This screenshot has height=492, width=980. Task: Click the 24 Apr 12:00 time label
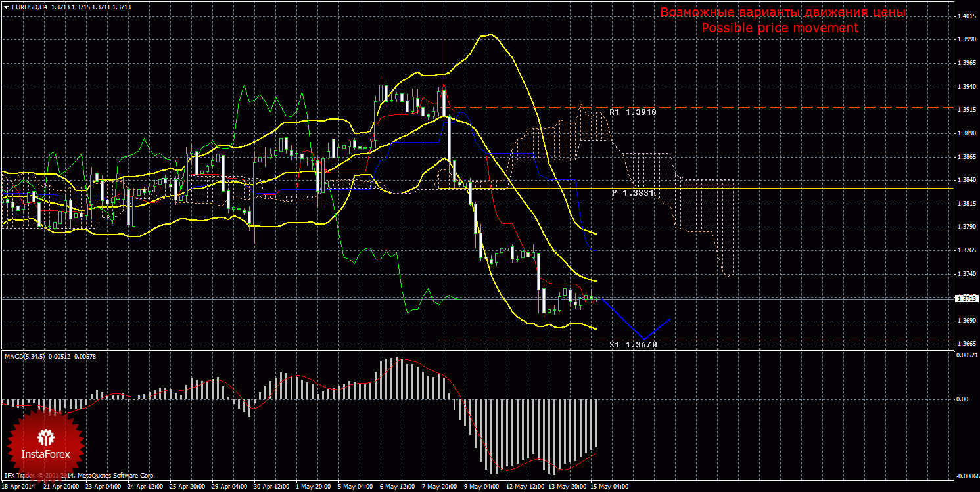(x=147, y=487)
